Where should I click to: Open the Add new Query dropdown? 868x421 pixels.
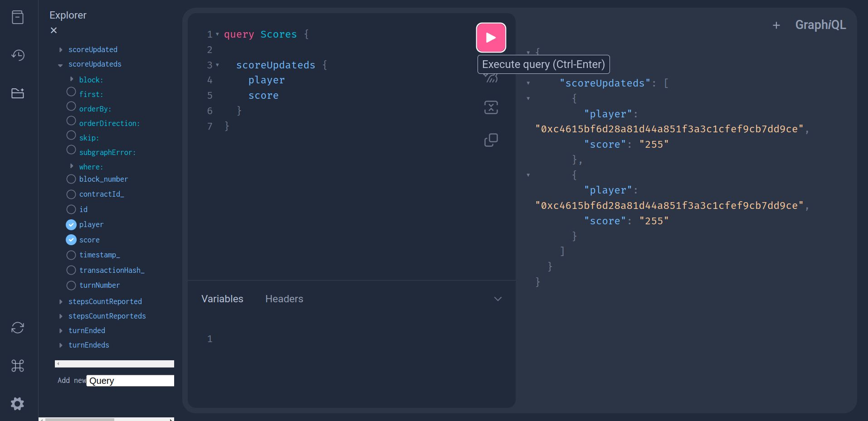tap(130, 381)
